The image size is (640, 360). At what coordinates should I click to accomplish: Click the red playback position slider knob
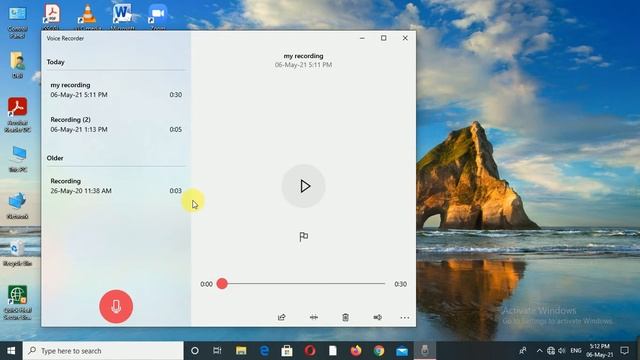click(x=222, y=284)
